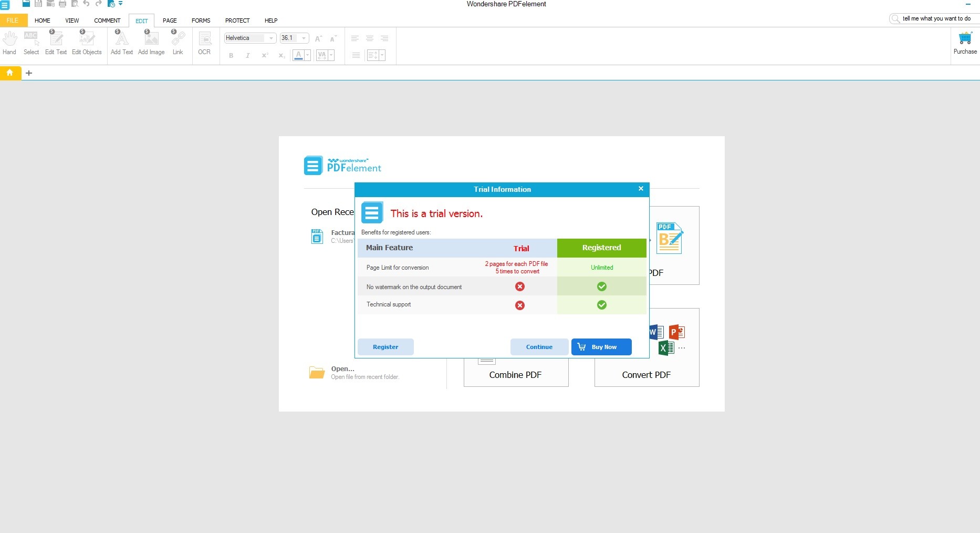Click the Edit Text tool
Image resolution: width=980 pixels, height=533 pixels.
pyautogui.click(x=56, y=43)
